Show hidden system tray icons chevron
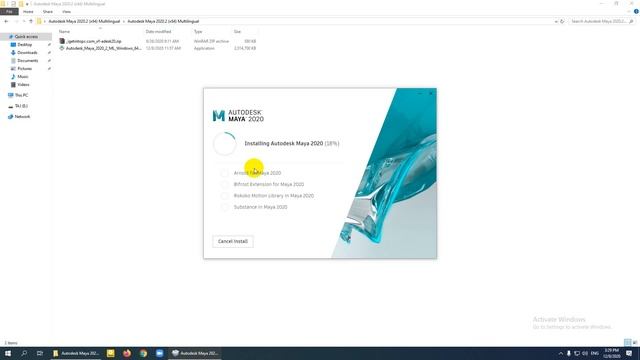 pyautogui.click(x=560, y=353)
